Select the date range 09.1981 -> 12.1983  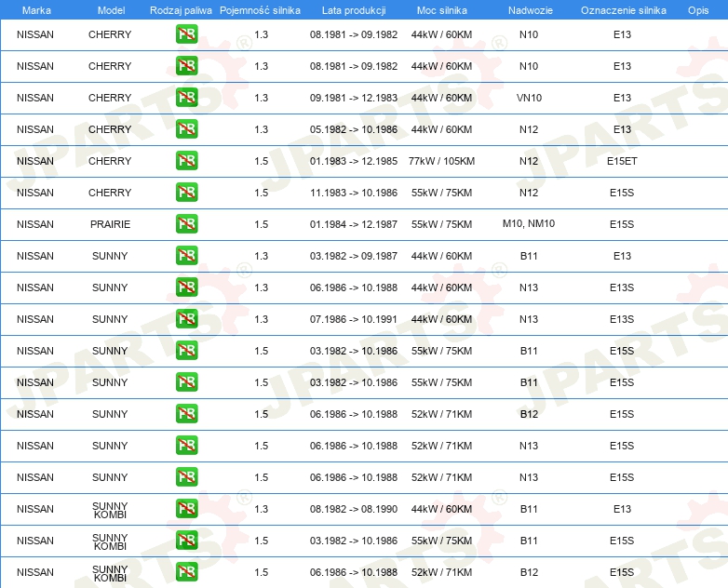tap(354, 98)
